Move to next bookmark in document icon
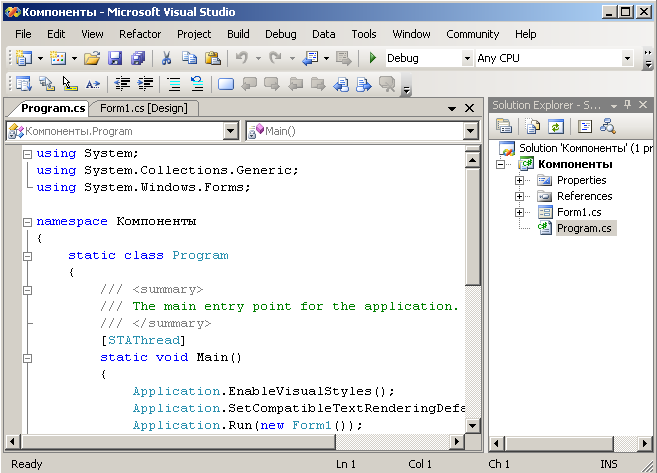 pyautogui.click(x=363, y=84)
